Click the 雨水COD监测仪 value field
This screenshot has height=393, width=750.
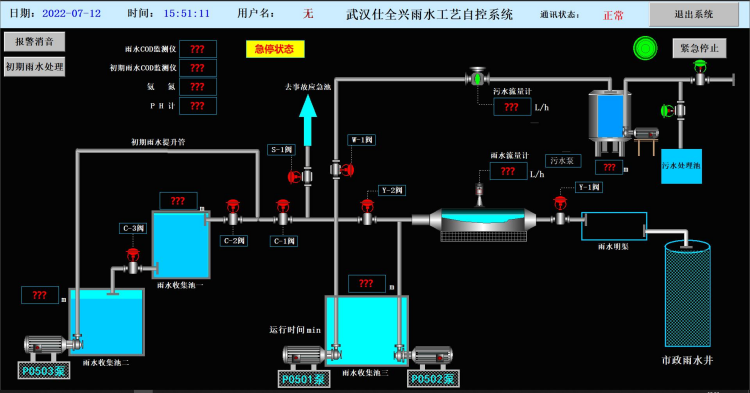pos(198,49)
